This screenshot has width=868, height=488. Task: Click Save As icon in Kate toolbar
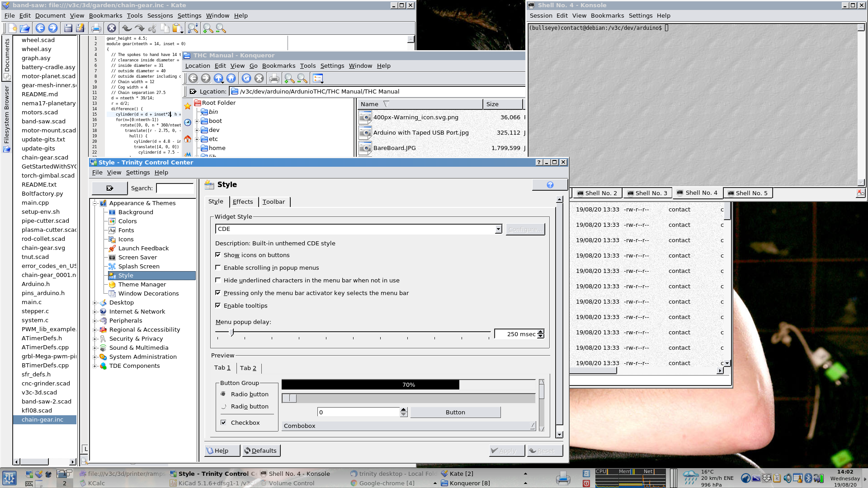[80, 28]
